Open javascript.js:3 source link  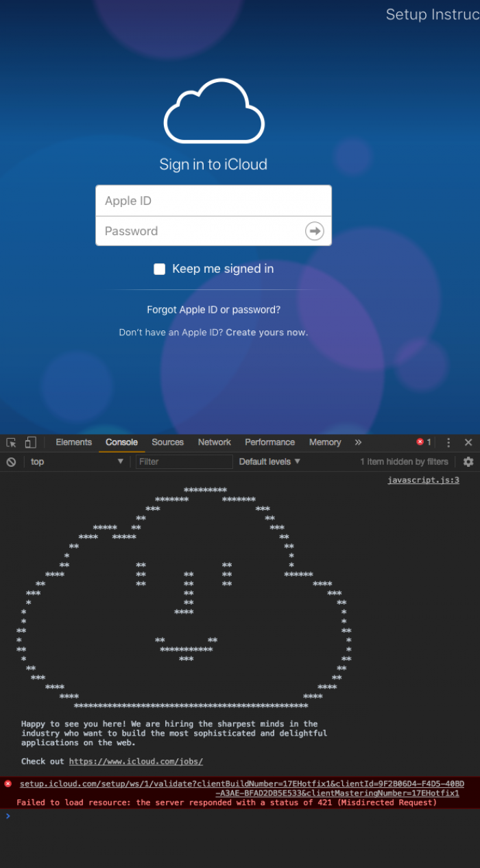pos(423,480)
